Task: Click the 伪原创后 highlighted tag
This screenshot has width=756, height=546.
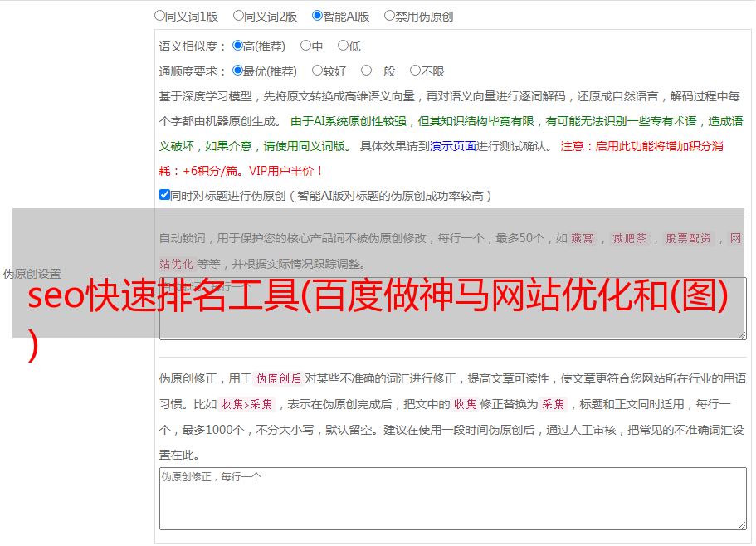Action: click(279, 378)
